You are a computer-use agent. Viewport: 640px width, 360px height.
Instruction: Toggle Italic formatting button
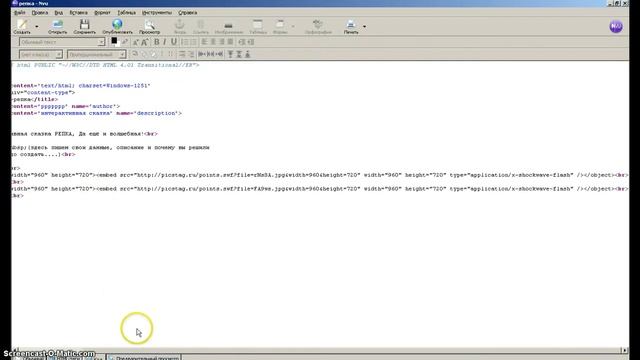(x=165, y=42)
